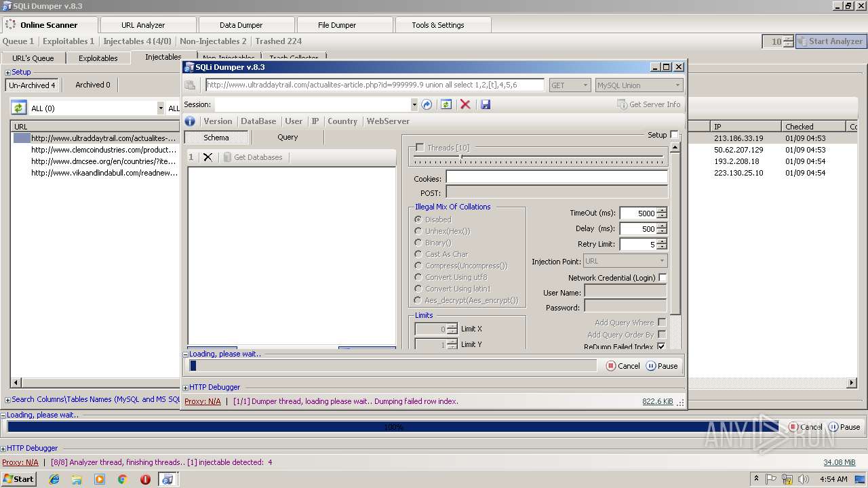Switch to the Query tab
The height and width of the screenshot is (488, 868).
[x=288, y=137]
